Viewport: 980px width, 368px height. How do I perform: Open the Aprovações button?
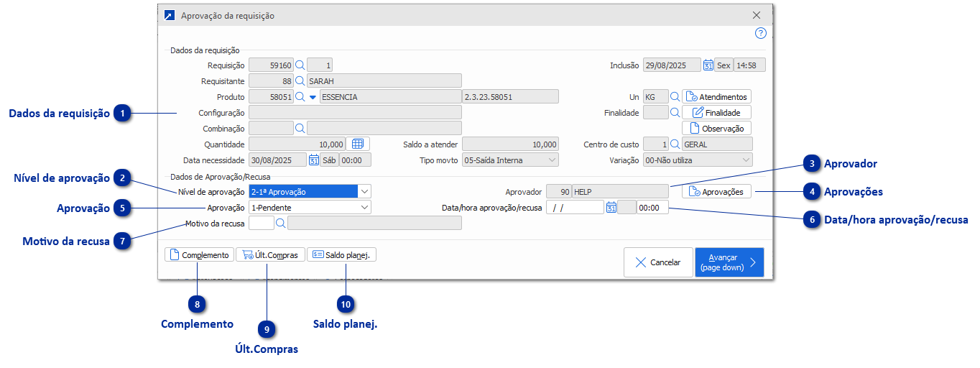[x=716, y=192]
